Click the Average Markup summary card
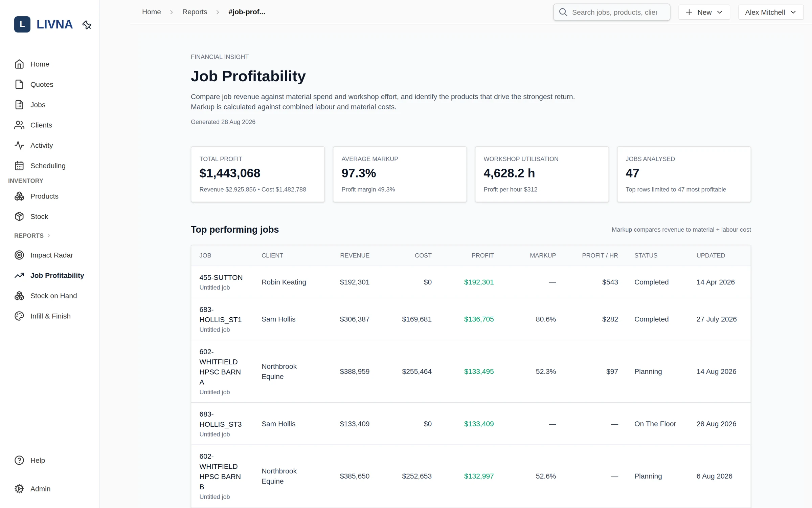The width and height of the screenshot is (812, 508). 400,174
